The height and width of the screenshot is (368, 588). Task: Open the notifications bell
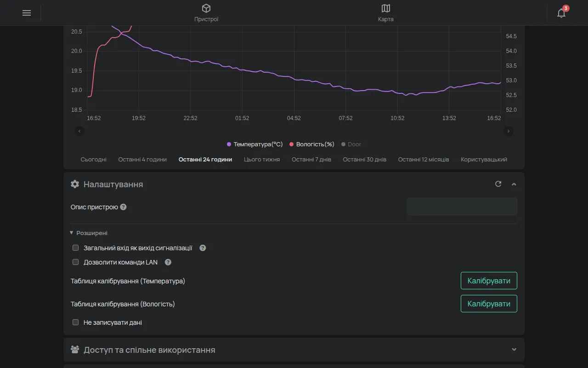(x=561, y=13)
